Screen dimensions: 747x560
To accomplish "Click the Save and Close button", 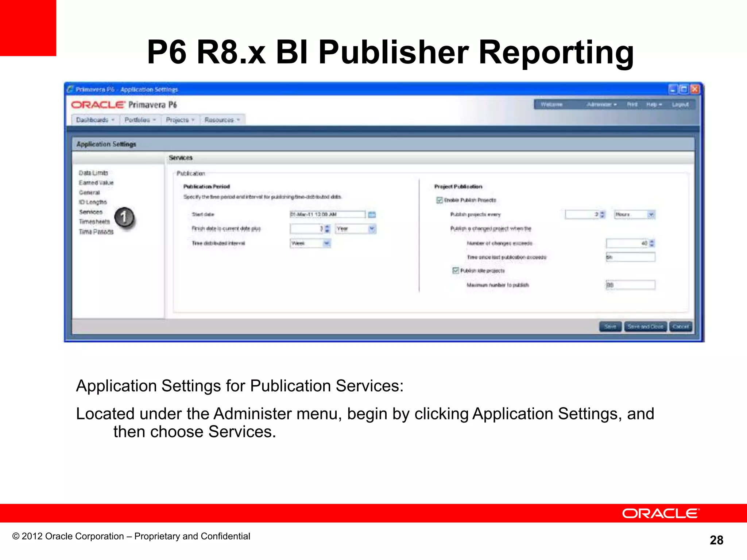I will tap(645, 327).
